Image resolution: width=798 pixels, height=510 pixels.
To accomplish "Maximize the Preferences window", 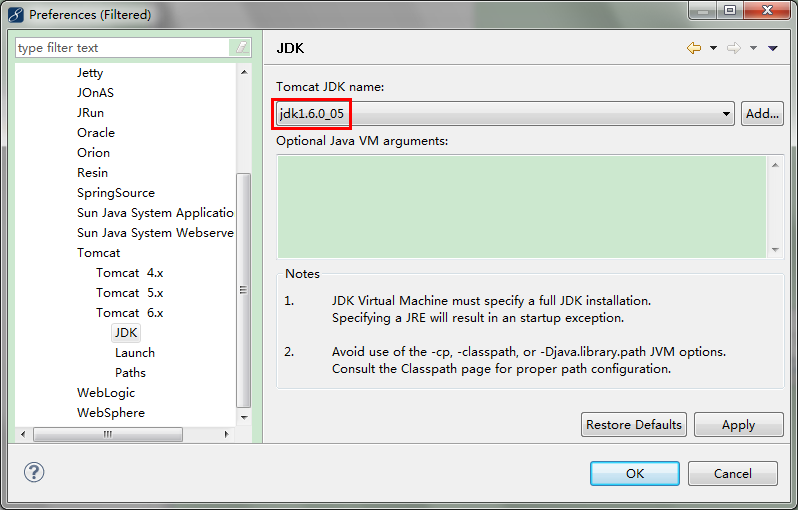I will [730, 10].
